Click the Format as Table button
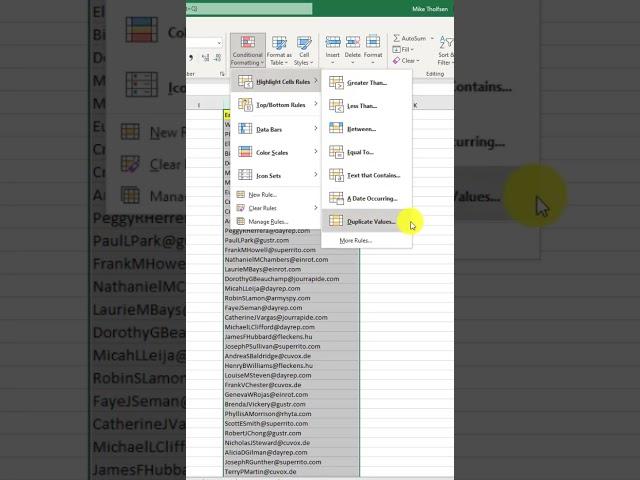 click(279, 50)
